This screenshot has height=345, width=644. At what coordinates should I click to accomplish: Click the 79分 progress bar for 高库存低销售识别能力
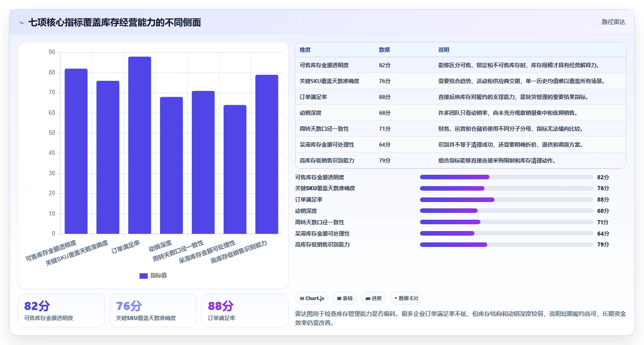[x=507, y=245]
